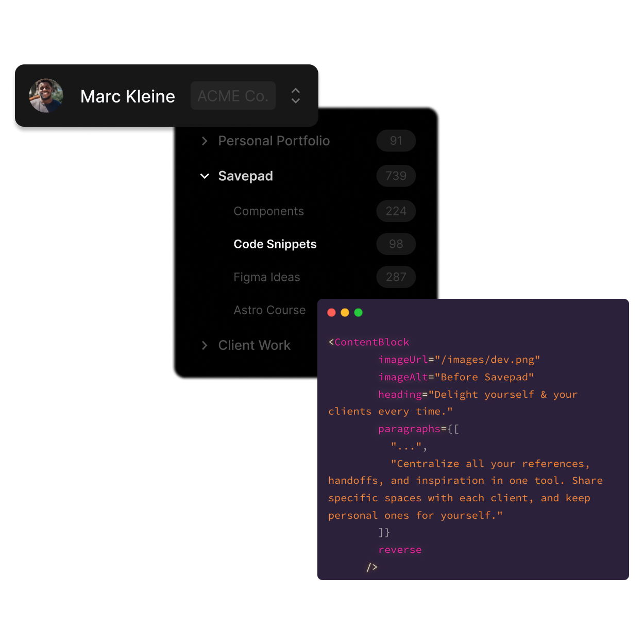
Task: Open the Astro Course entry
Action: click(269, 310)
